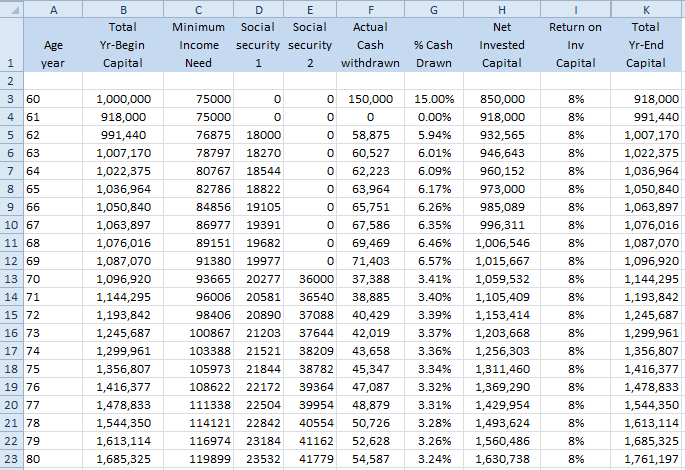Click the Select All corner of the sheet

point(9,8)
